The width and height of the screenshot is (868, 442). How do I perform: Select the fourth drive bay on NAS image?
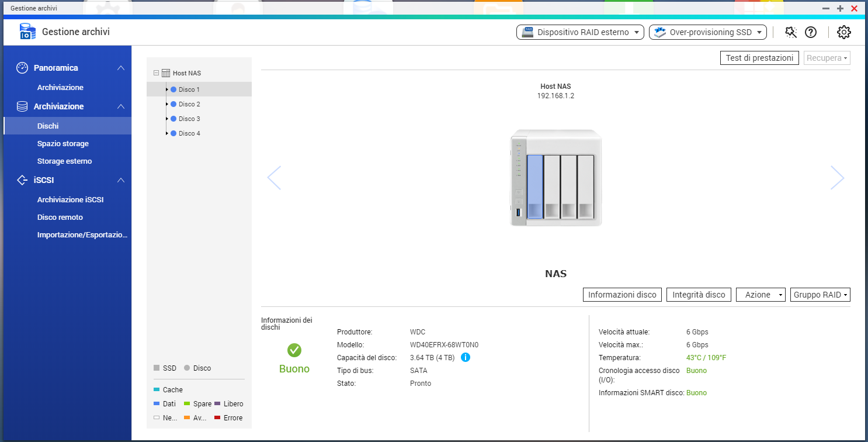tap(586, 187)
